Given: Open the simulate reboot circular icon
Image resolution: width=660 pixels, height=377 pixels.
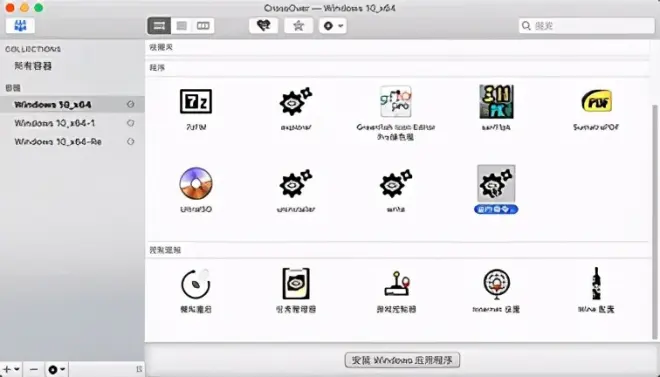Looking at the screenshot, I should [x=196, y=284].
